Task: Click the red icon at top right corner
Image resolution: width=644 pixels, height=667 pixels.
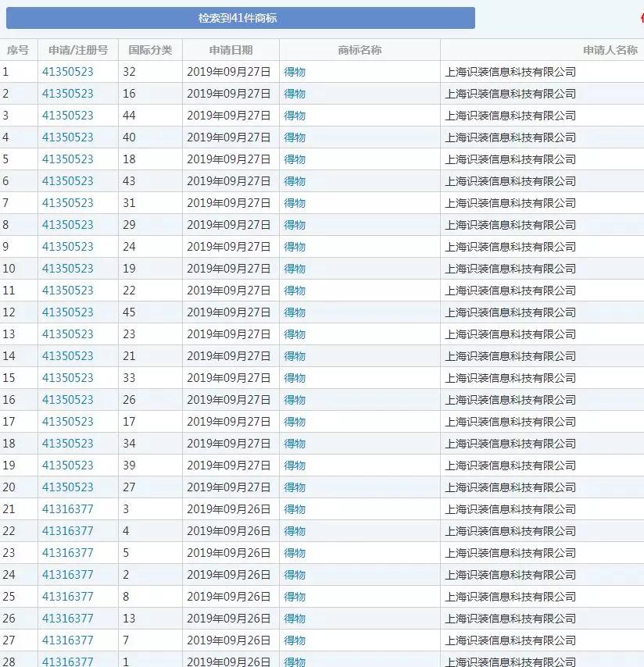Action: tap(641, 18)
